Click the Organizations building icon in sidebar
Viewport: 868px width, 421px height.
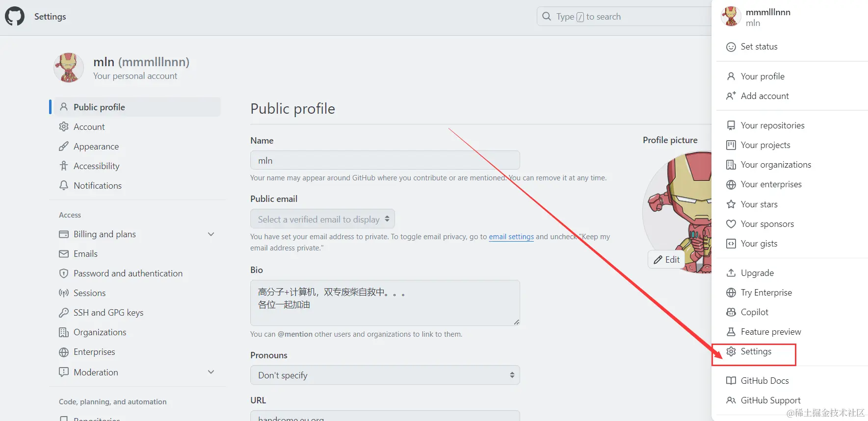coord(64,332)
